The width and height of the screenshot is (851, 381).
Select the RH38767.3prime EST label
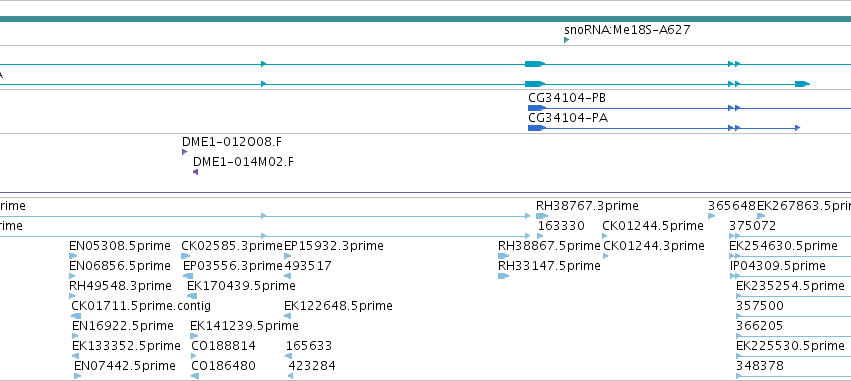click(587, 206)
